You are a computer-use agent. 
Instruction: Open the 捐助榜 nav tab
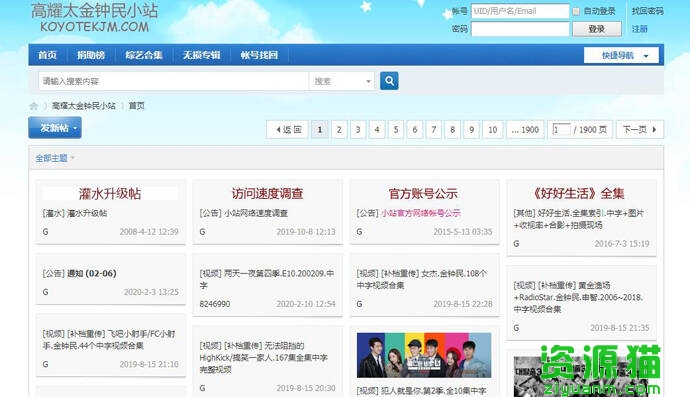91,55
